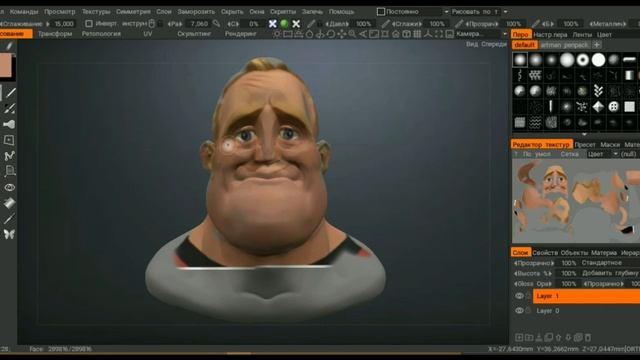
Task: Select the diamond-shaped brush alpha
Action: tap(598, 107)
